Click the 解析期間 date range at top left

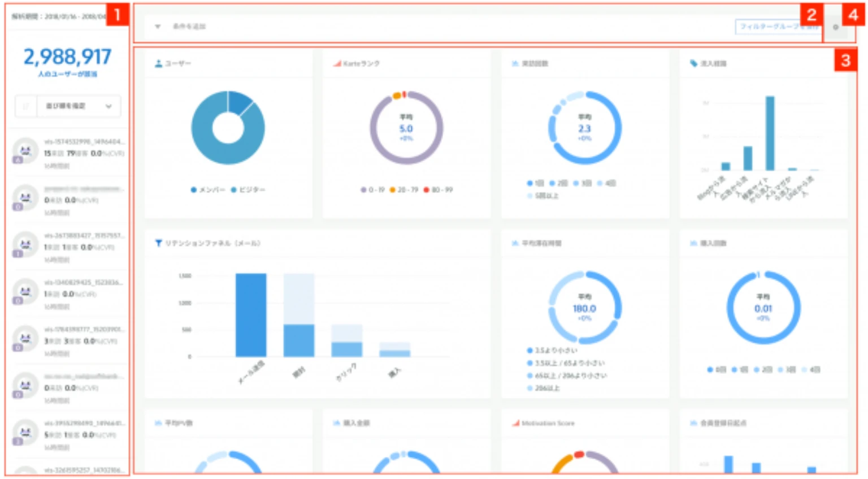point(59,16)
